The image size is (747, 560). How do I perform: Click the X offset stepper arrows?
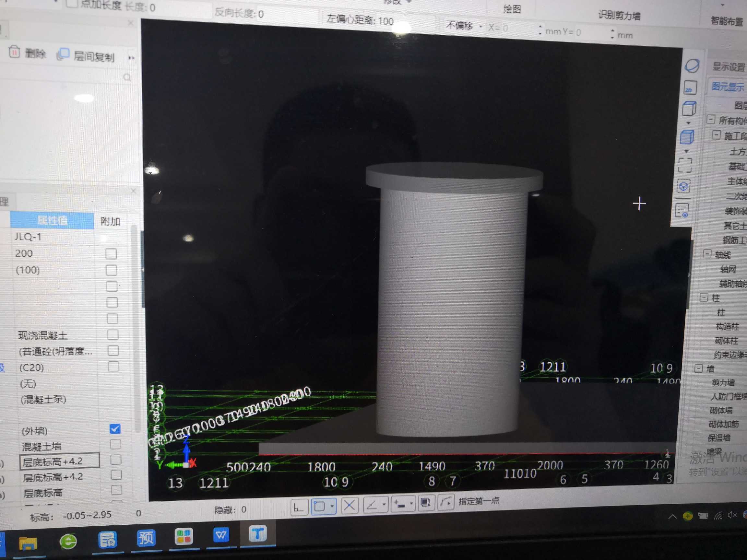click(540, 30)
